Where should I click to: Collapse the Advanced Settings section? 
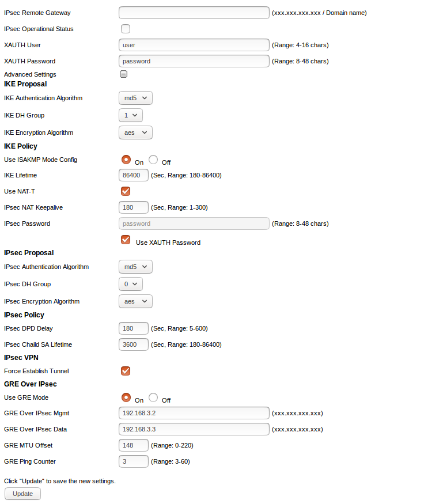point(123,74)
